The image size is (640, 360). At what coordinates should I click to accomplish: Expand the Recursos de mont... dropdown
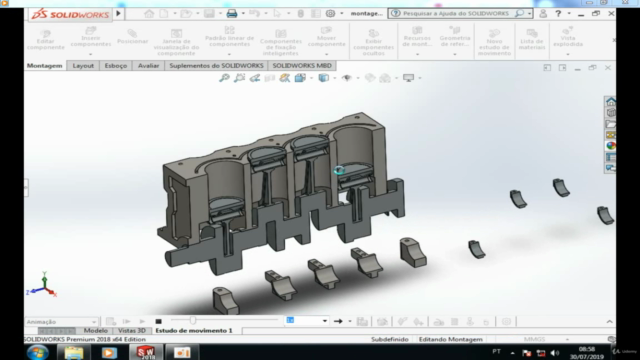(x=417, y=54)
